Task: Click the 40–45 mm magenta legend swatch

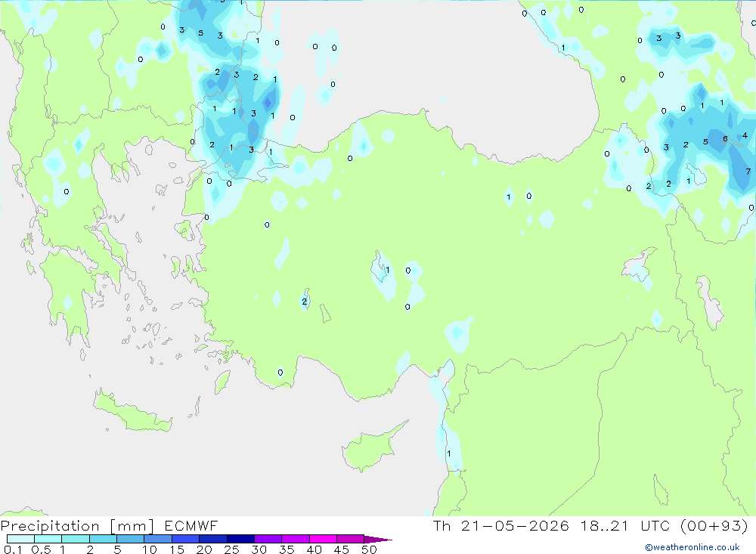Action: 323,539
